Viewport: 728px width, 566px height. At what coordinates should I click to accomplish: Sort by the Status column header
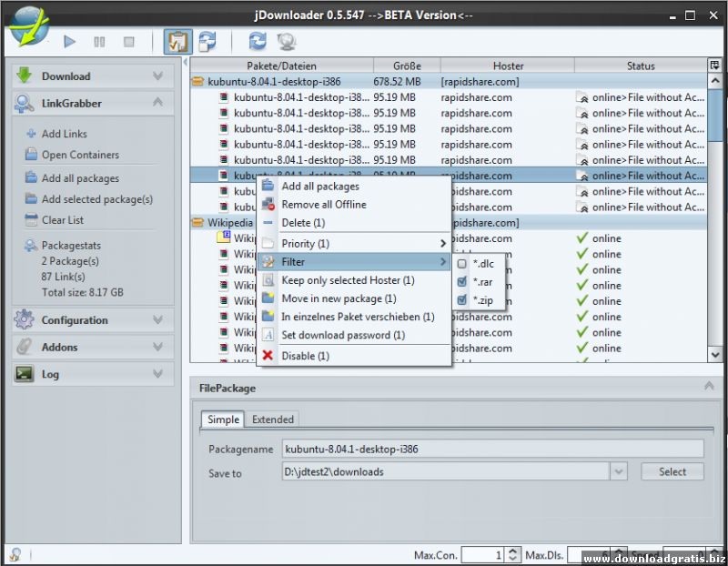pos(641,66)
